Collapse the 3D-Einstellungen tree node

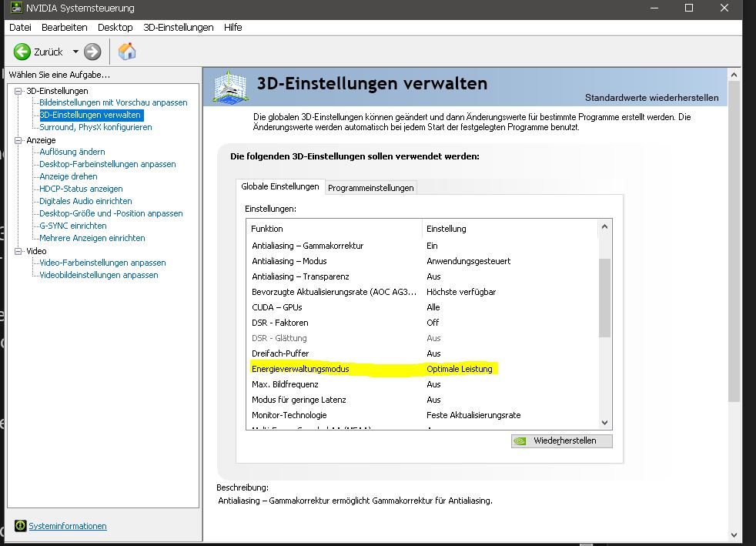(18, 91)
